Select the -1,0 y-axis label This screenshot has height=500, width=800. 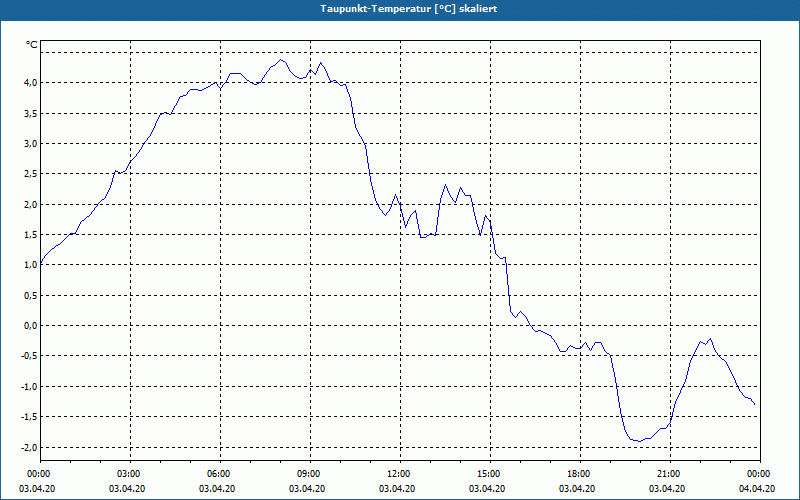(29, 386)
